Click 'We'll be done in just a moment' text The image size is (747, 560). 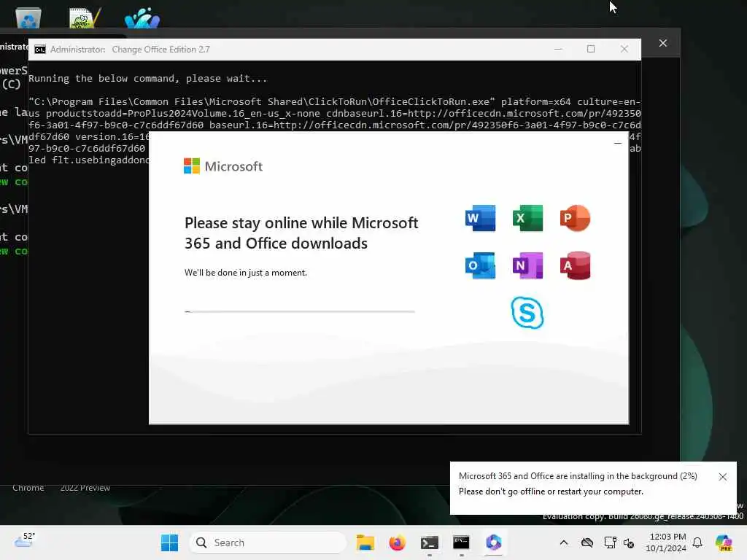[x=246, y=273]
